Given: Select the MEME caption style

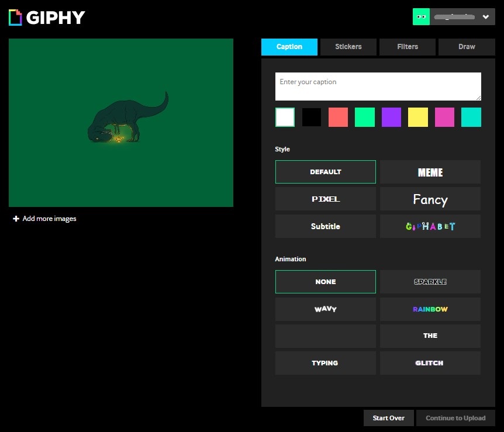Looking at the screenshot, I should (x=430, y=172).
